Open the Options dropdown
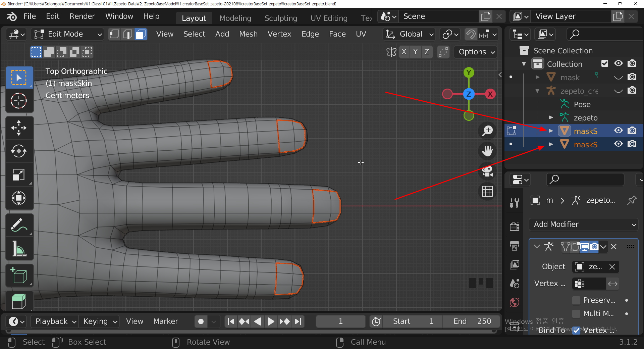Screen dimensions: 644x349 pyautogui.click(x=476, y=52)
